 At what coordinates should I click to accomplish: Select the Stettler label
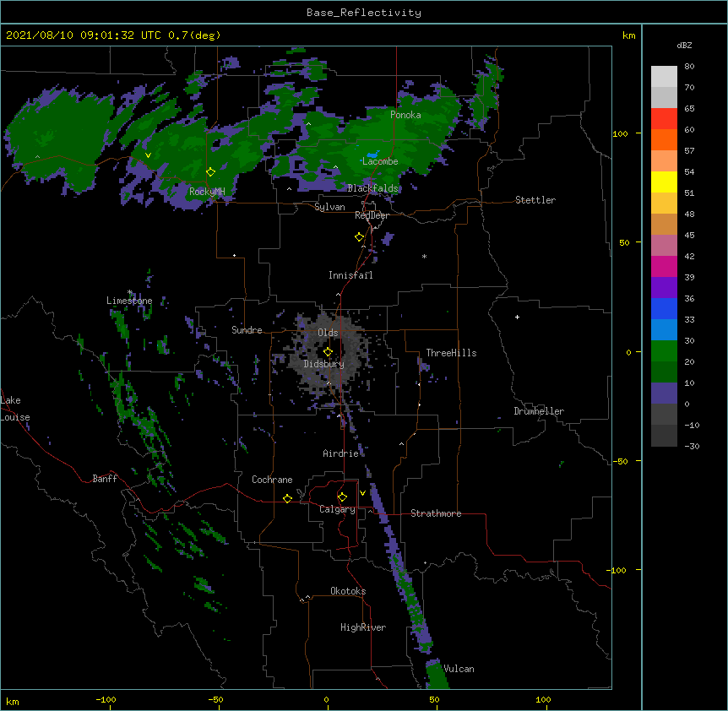pyautogui.click(x=535, y=200)
